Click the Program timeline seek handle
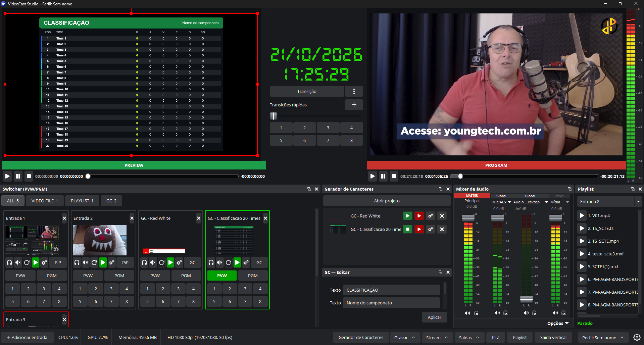Image resolution: width=644 pixels, height=345 pixels. [460, 176]
